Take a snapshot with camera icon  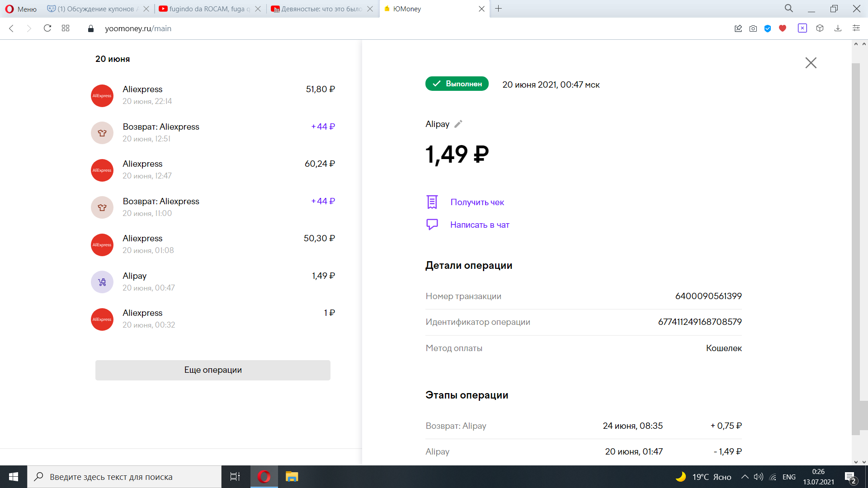753,28
